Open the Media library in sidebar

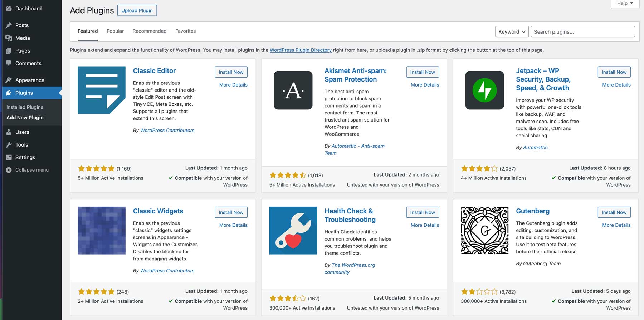pos(22,38)
